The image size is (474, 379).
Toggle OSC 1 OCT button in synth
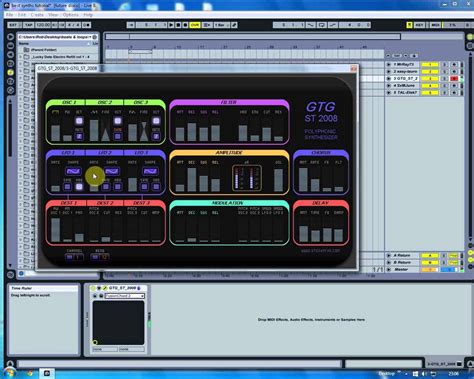click(x=79, y=121)
